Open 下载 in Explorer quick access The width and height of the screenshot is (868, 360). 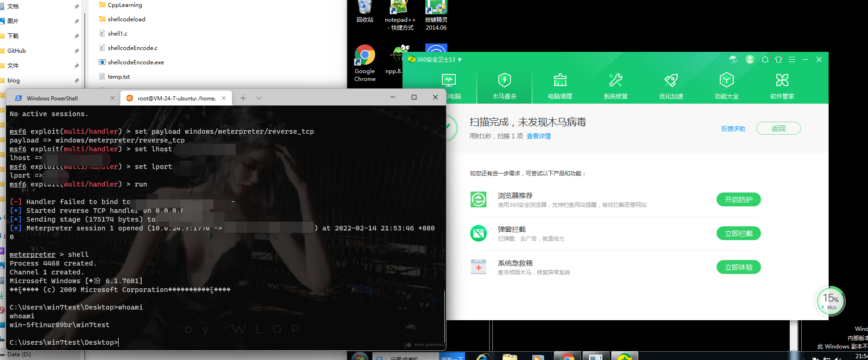(13, 36)
